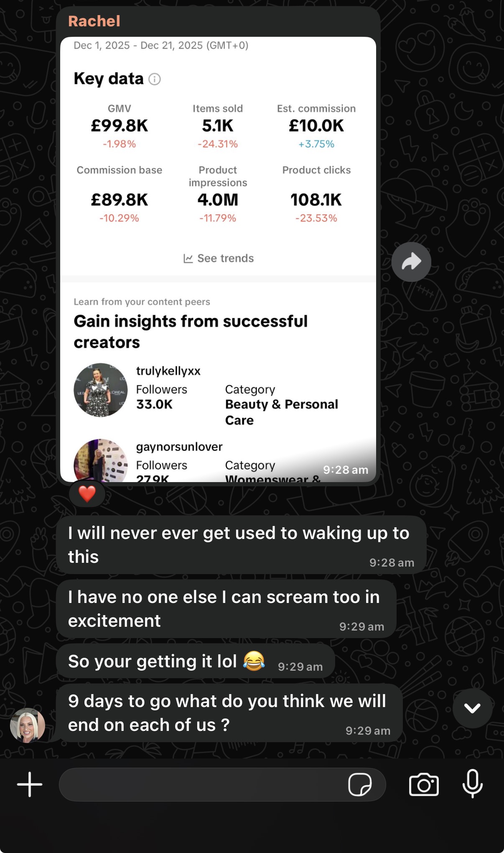This screenshot has height=853, width=504.
Task: Open Rachel's sender name
Action: [x=94, y=21]
